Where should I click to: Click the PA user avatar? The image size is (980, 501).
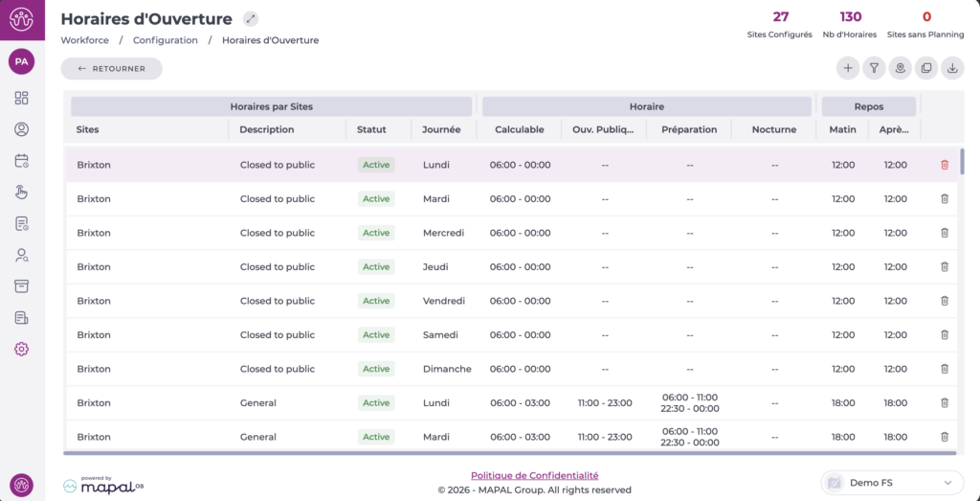(x=22, y=61)
